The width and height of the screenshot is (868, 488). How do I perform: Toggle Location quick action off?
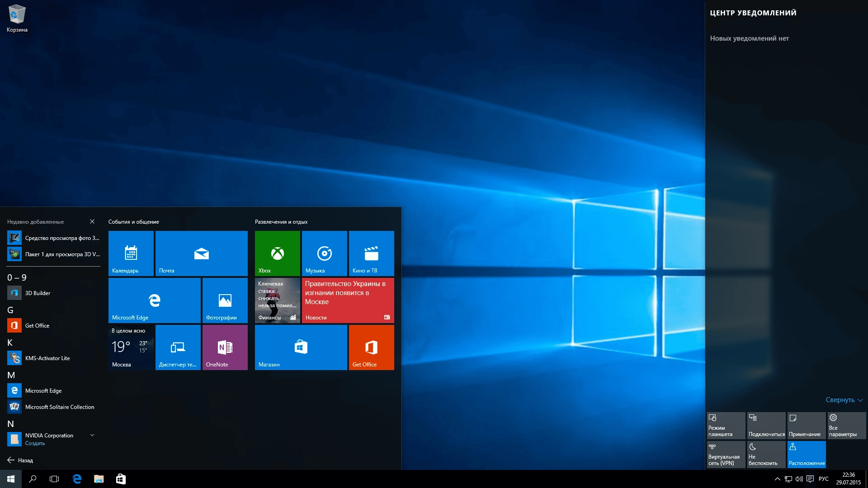[x=807, y=455]
